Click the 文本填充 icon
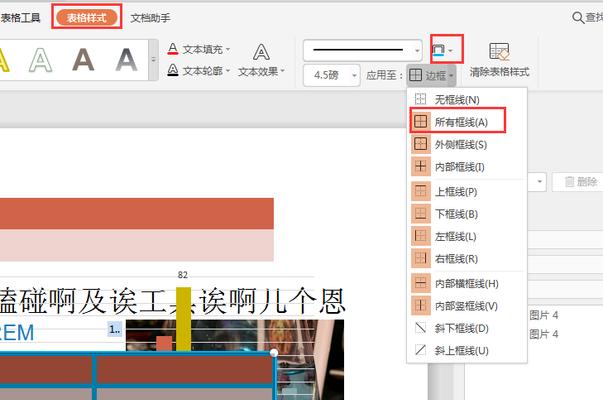This screenshot has height=400, width=603. [x=173, y=49]
